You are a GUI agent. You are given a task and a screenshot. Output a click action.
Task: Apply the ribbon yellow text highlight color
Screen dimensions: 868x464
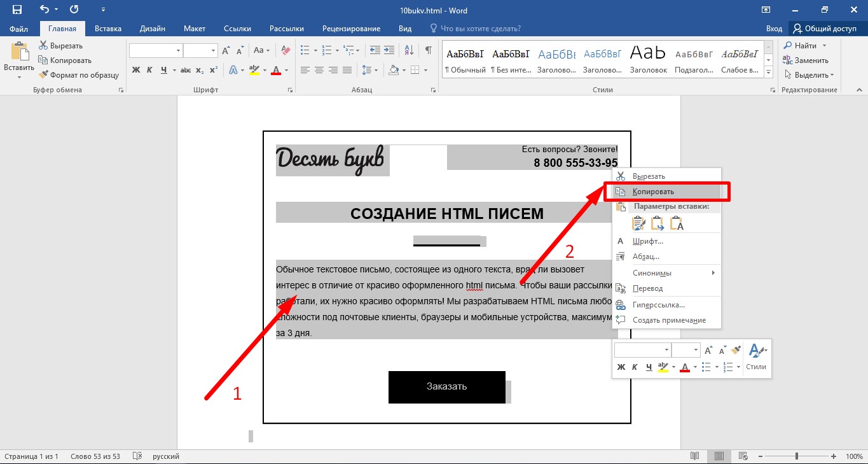click(x=254, y=70)
